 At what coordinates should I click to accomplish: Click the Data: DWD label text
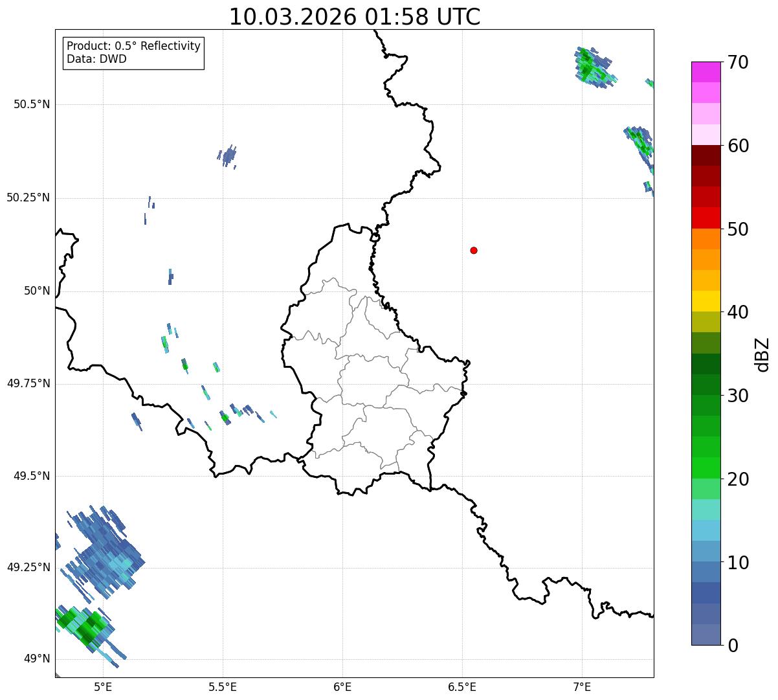[x=97, y=60]
